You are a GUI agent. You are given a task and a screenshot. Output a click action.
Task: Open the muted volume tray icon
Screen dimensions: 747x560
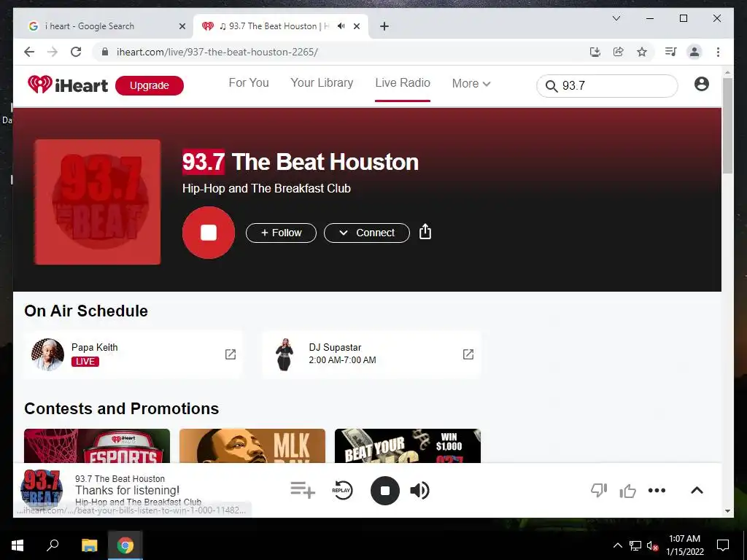tap(652, 545)
